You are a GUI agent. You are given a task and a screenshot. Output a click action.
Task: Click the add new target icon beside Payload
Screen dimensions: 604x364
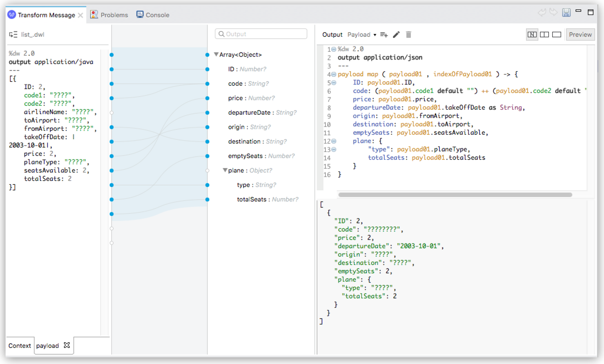(384, 35)
